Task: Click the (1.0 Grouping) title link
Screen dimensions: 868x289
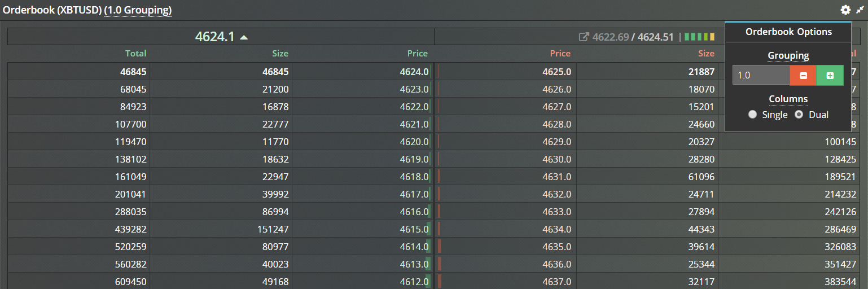Action: [138, 10]
